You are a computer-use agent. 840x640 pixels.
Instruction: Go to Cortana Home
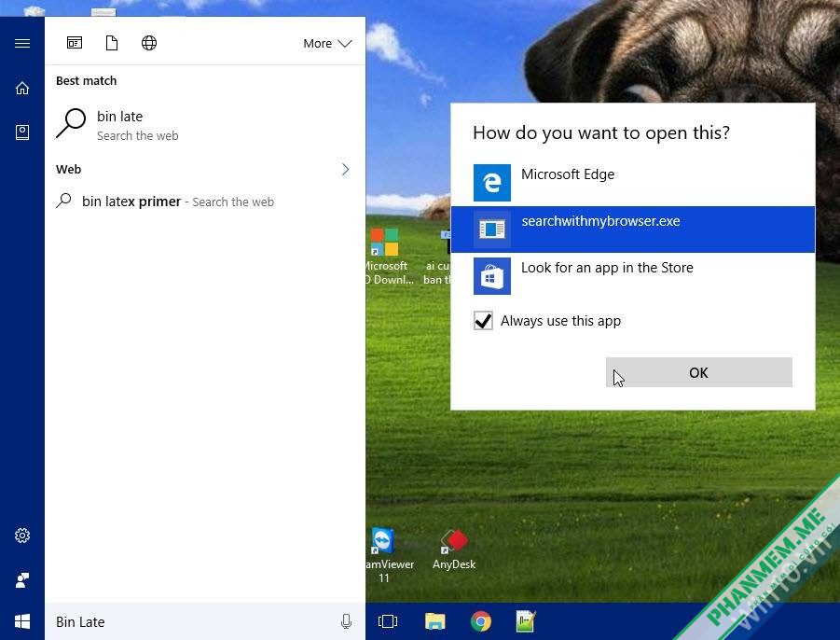click(x=22, y=88)
